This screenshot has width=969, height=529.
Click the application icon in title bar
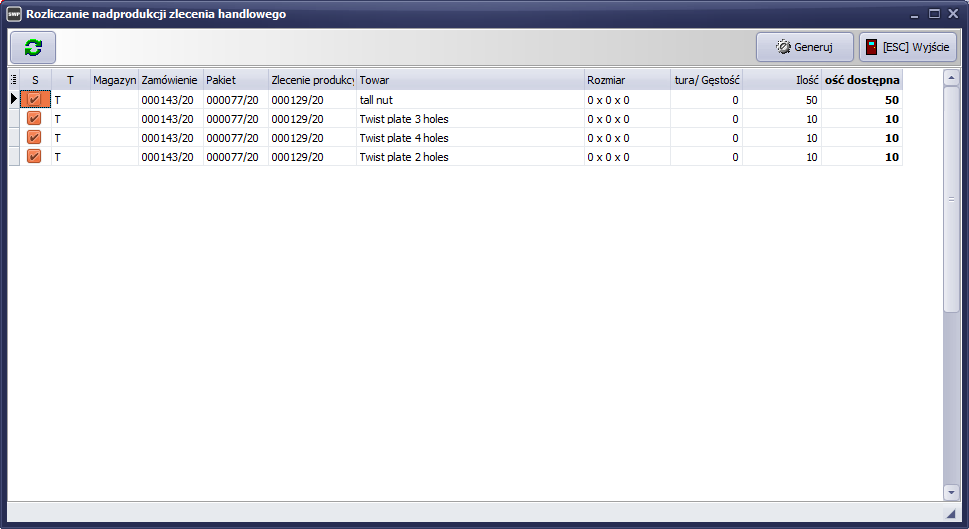pos(14,14)
